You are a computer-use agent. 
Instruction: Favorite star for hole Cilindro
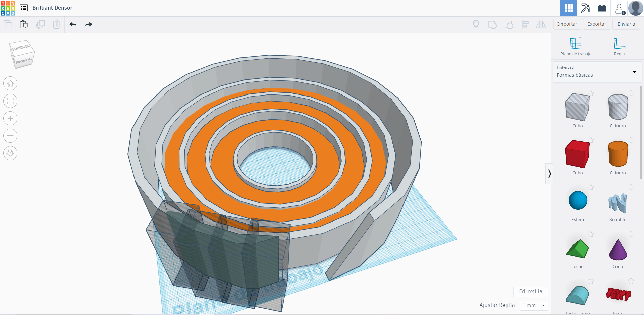pyautogui.click(x=631, y=93)
